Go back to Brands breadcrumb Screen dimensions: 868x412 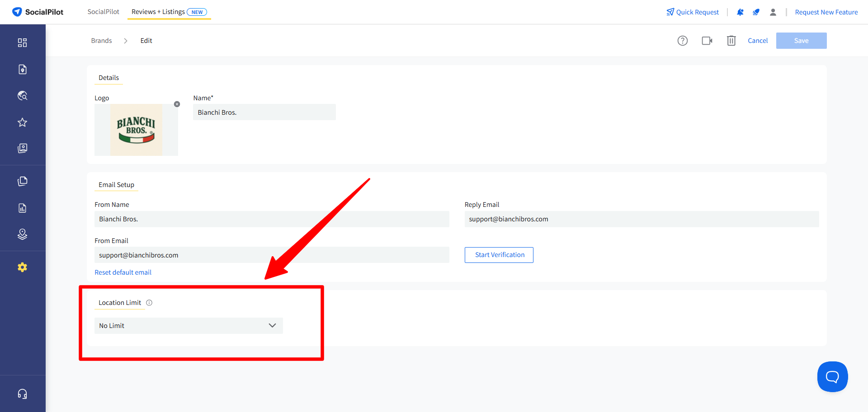[101, 41]
